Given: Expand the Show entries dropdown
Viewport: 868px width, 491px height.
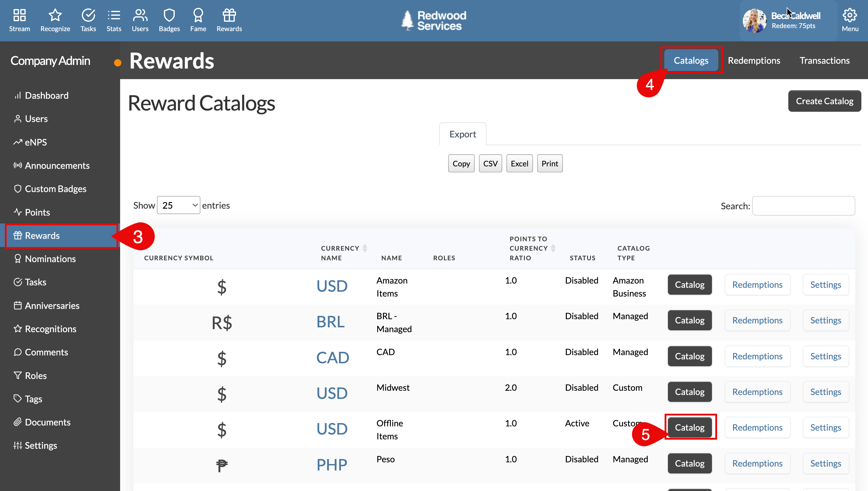Looking at the screenshot, I should pos(179,205).
